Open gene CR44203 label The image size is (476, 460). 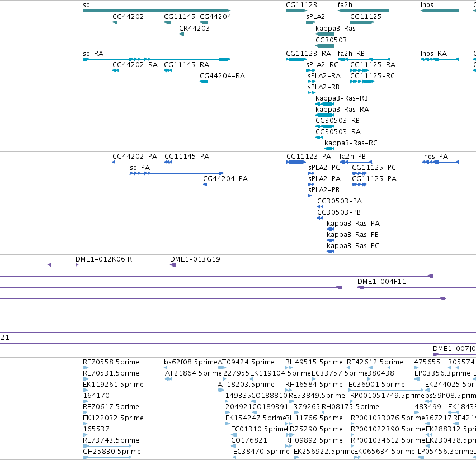194,28
